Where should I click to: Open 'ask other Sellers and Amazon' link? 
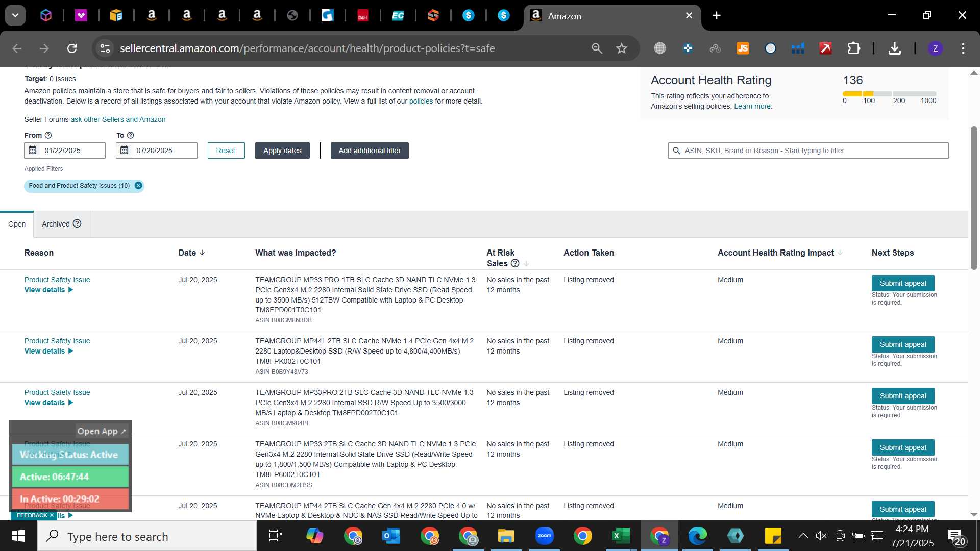(118, 119)
